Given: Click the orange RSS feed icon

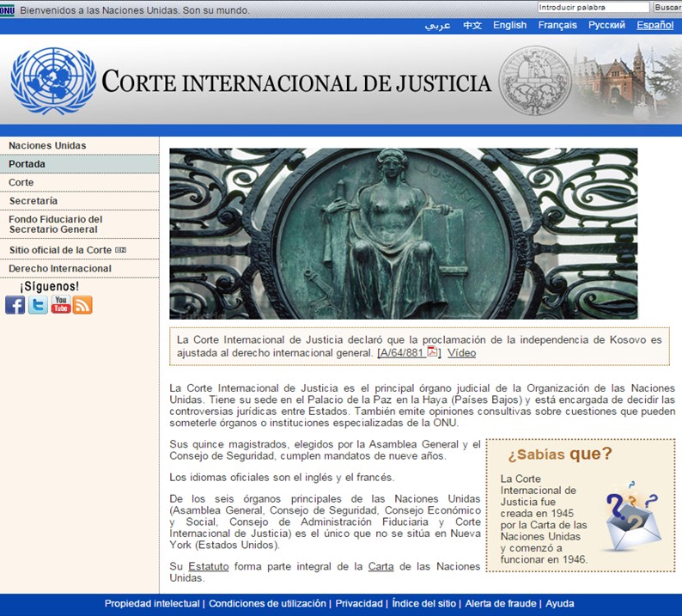Looking at the screenshot, I should click(82, 305).
